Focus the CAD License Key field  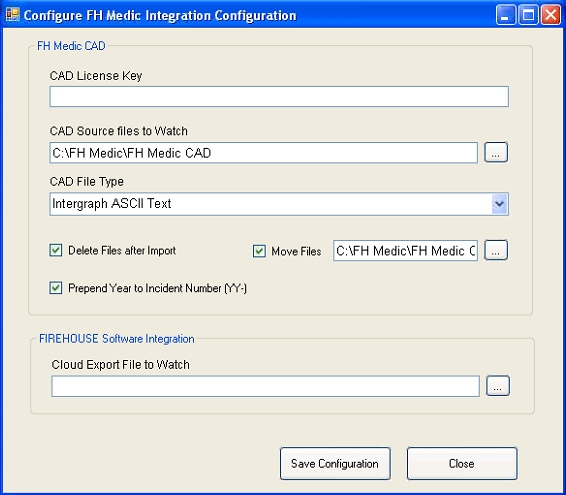(x=279, y=96)
